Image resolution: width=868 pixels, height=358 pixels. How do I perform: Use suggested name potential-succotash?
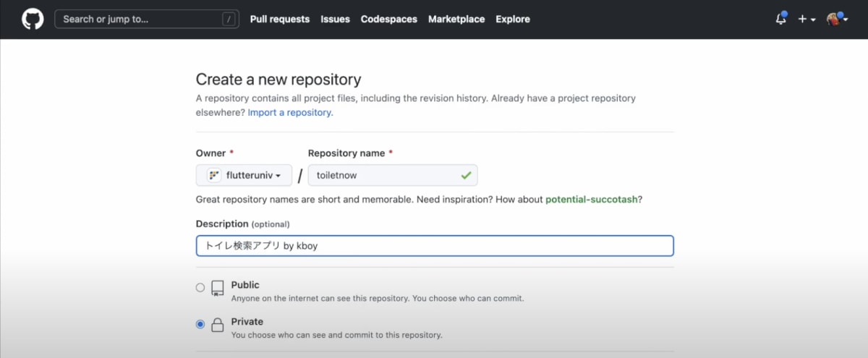pos(592,200)
